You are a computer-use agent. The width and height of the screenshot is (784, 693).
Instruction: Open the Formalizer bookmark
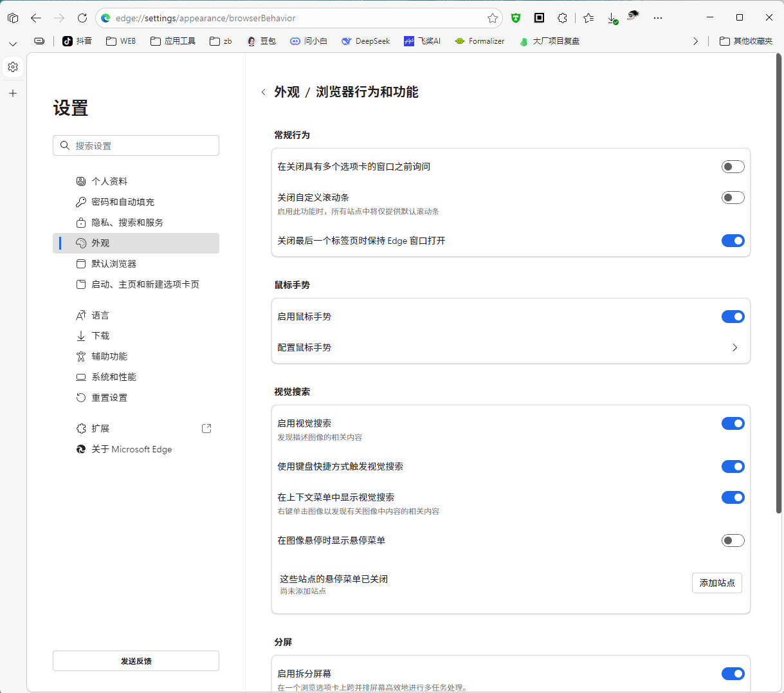pos(479,41)
